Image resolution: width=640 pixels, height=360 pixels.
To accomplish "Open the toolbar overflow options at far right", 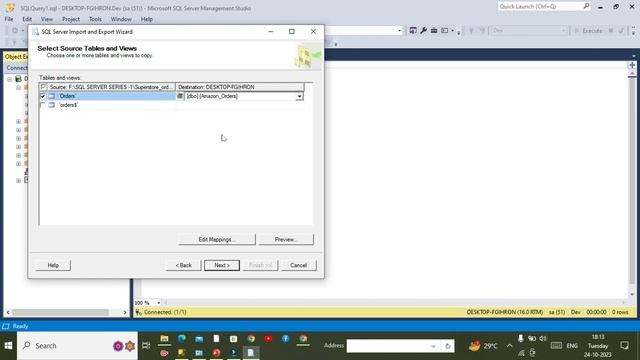I will (633, 31).
